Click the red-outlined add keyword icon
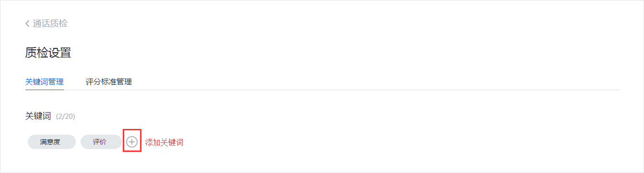Screen dimensions: 644x173 [x=132, y=142]
